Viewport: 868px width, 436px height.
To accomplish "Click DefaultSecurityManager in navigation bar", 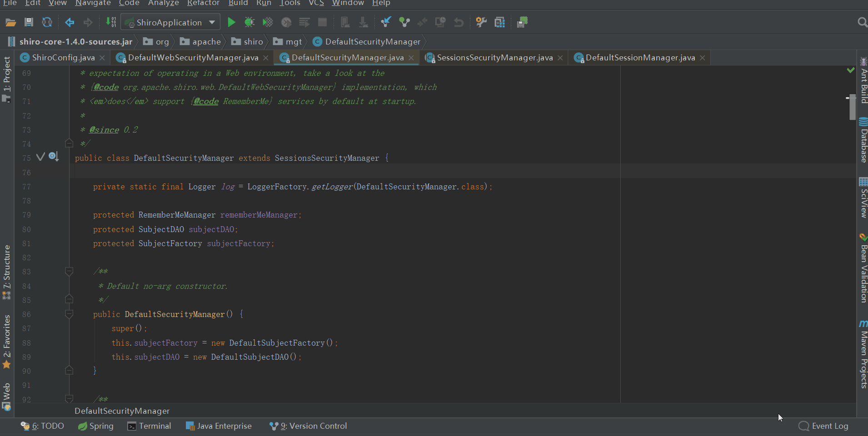I will pyautogui.click(x=367, y=42).
